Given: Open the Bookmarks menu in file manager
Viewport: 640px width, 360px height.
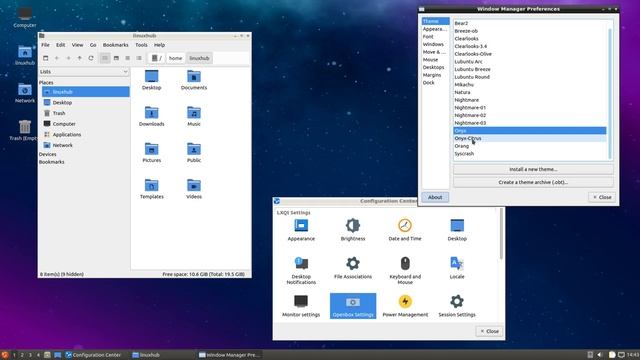Looking at the screenshot, I should click(116, 45).
